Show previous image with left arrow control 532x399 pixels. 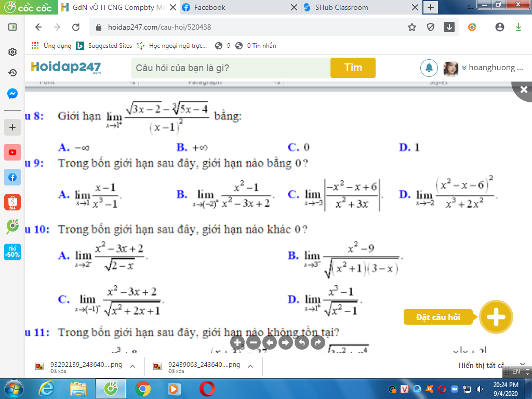(x=270, y=343)
